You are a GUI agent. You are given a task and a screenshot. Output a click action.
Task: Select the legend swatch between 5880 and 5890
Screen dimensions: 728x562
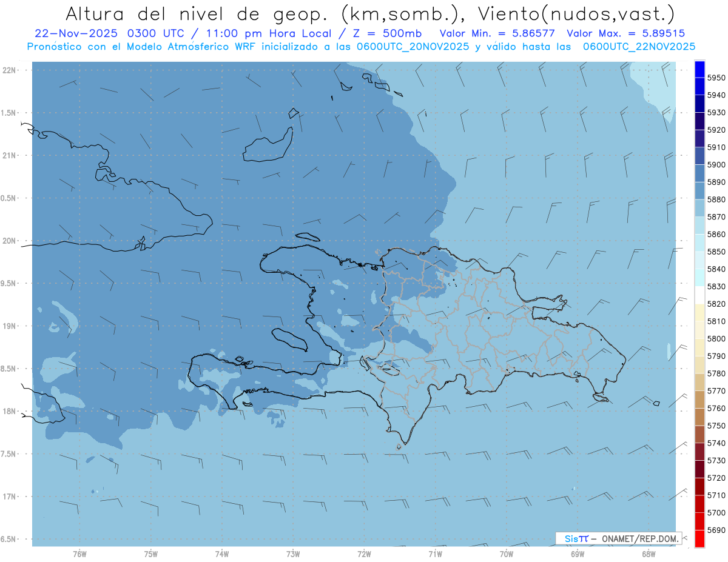[x=699, y=191]
